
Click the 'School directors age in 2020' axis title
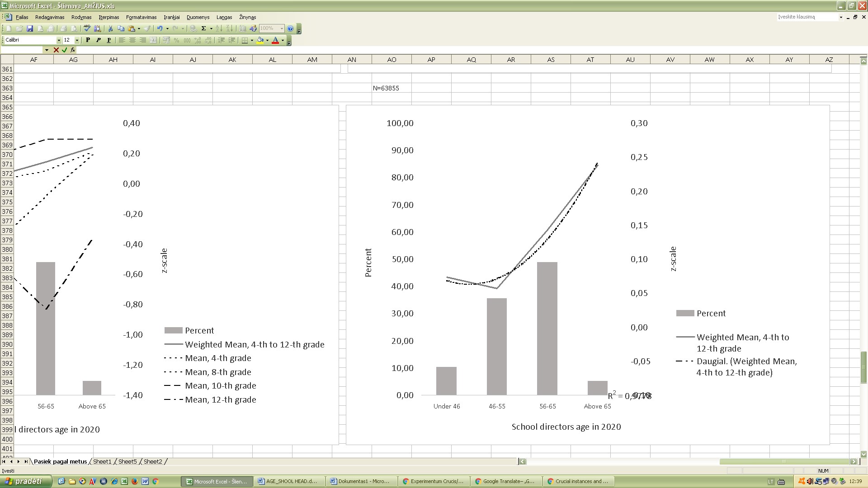(566, 427)
